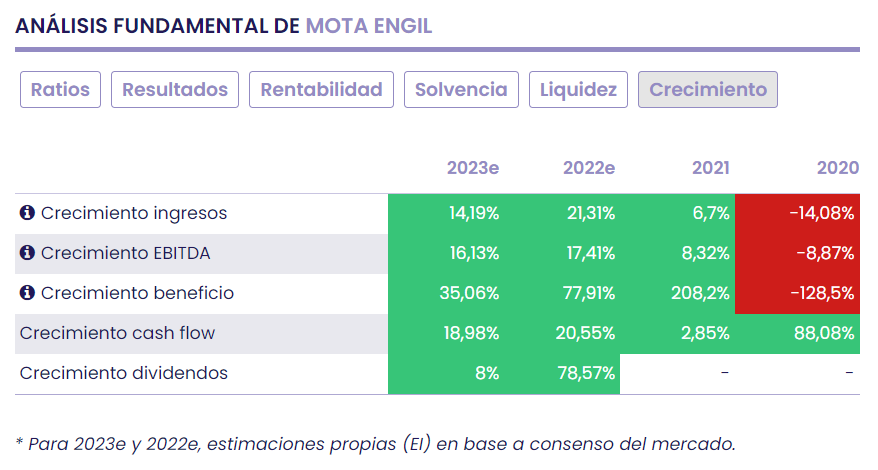Click info icon beside Crecimiento beneficio
878x470 pixels.
click(27, 293)
